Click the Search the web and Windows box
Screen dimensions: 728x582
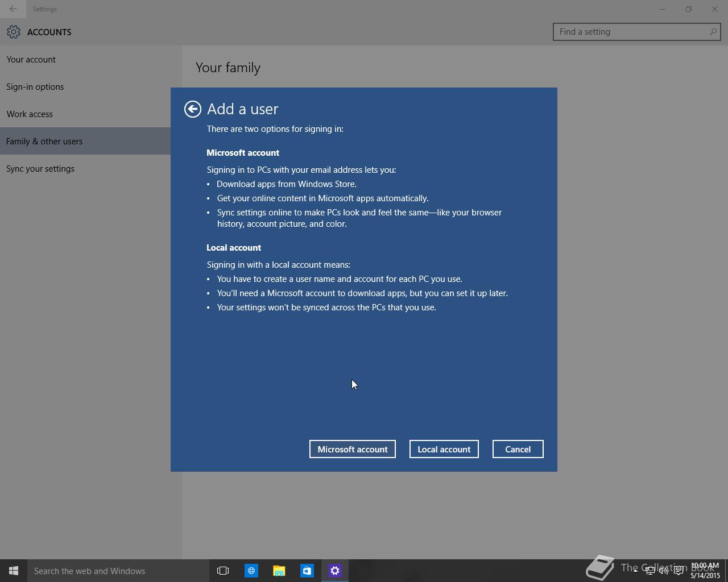[118, 571]
